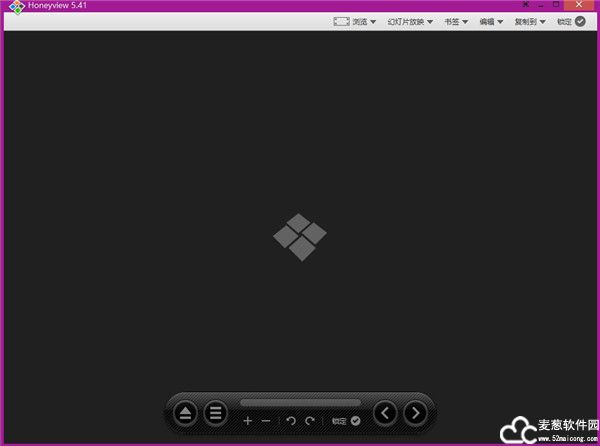This screenshot has height=446, width=600.
Task: Open the eject/open file button
Action: [185, 413]
